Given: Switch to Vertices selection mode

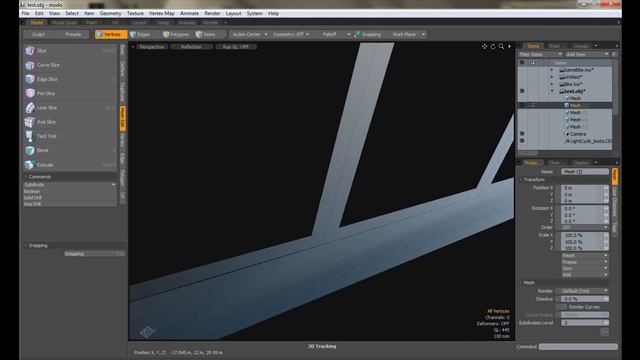Looking at the screenshot, I should [111, 35].
